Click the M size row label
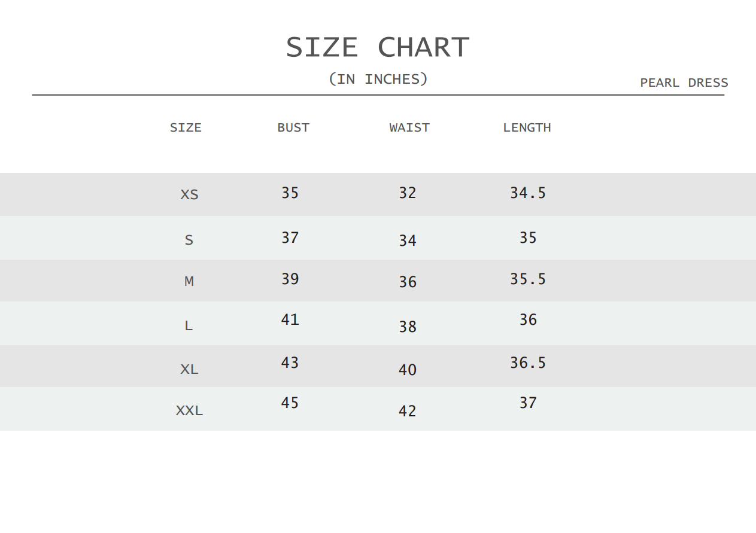This screenshot has height=533, width=756. coord(189,281)
